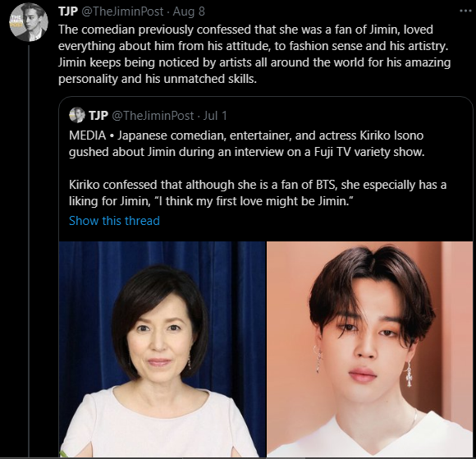Screen dimensions: 476x459
Task: Click @TheJiminPost handle beside Jul 1
Action: click(x=153, y=116)
